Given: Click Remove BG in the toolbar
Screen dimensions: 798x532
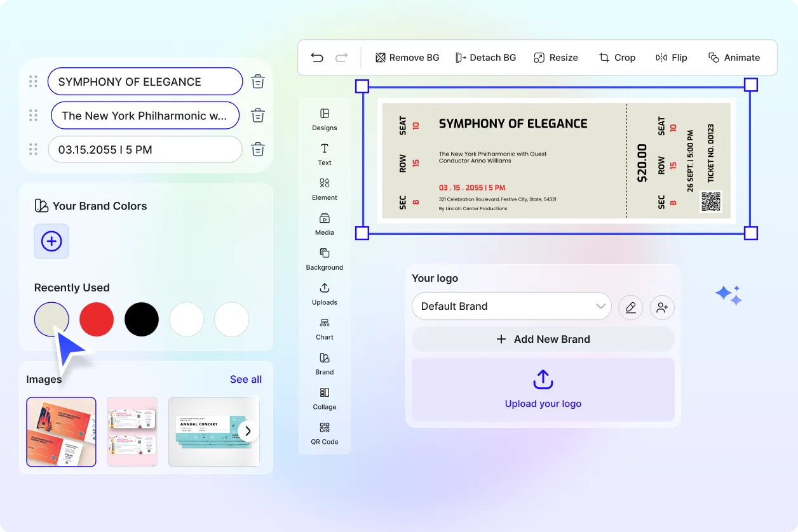Looking at the screenshot, I should point(407,57).
